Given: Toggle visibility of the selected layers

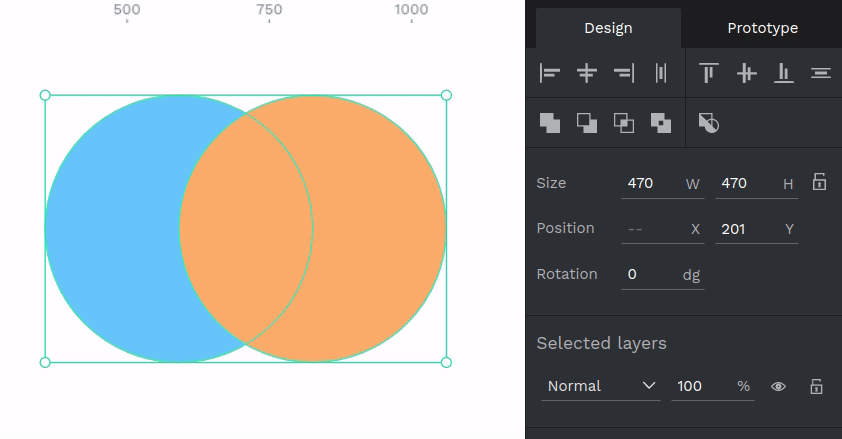Looking at the screenshot, I should click(778, 386).
